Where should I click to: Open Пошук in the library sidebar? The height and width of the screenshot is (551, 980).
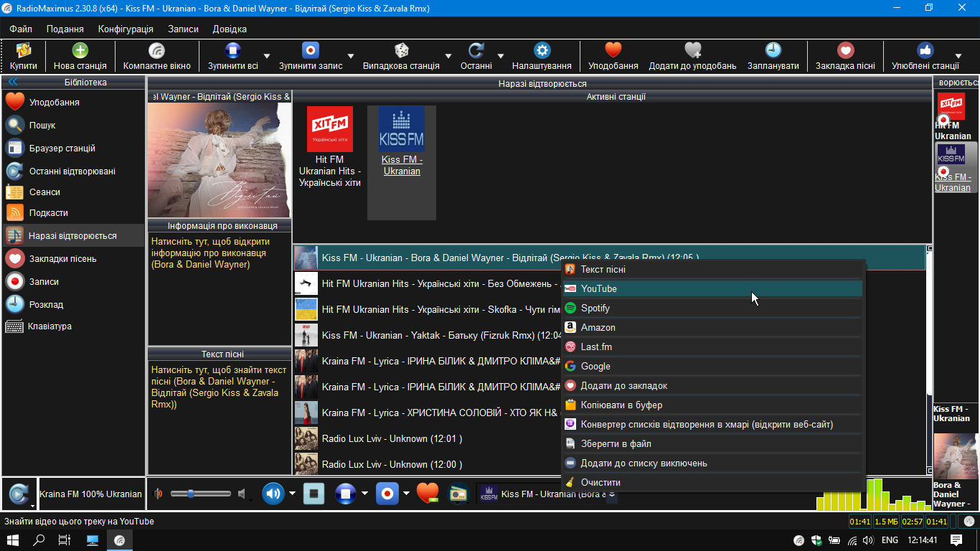tap(73, 126)
